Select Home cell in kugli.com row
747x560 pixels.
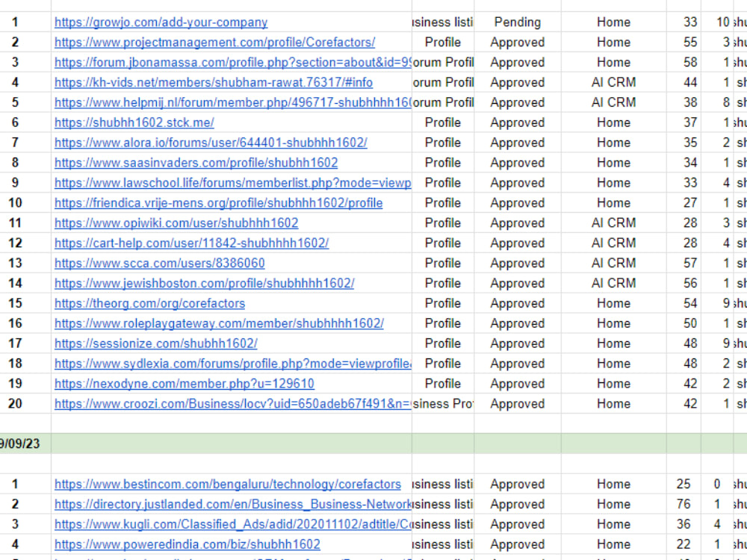(x=613, y=524)
